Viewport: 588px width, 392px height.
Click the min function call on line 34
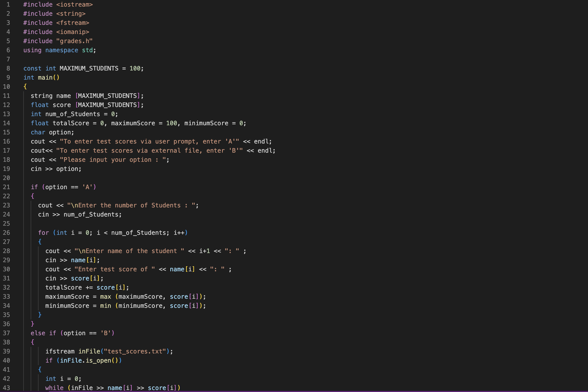pos(105,306)
